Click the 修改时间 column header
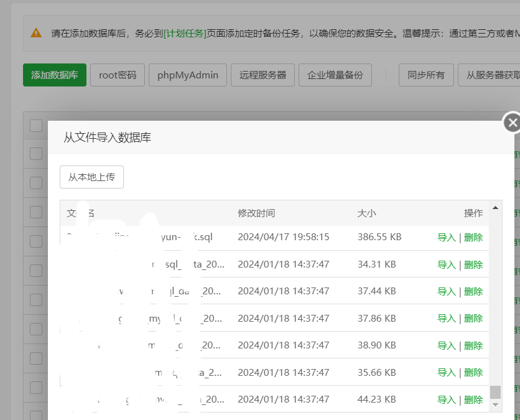This screenshot has width=520, height=420. coord(256,213)
